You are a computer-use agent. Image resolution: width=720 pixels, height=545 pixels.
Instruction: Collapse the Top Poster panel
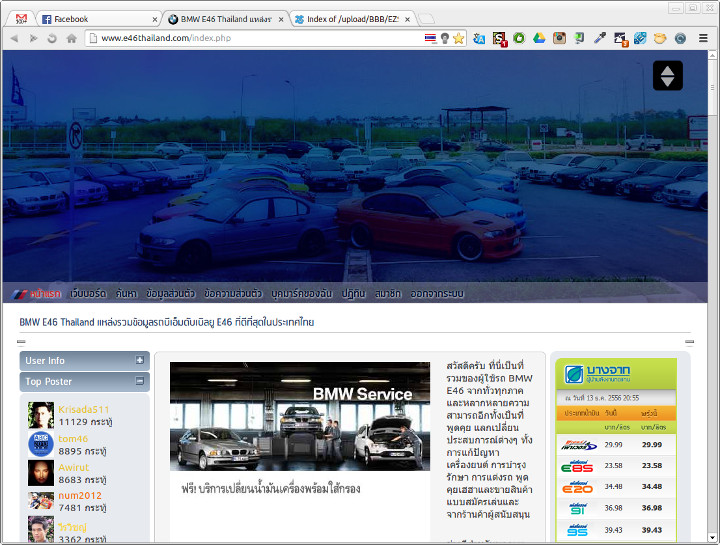click(140, 381)
